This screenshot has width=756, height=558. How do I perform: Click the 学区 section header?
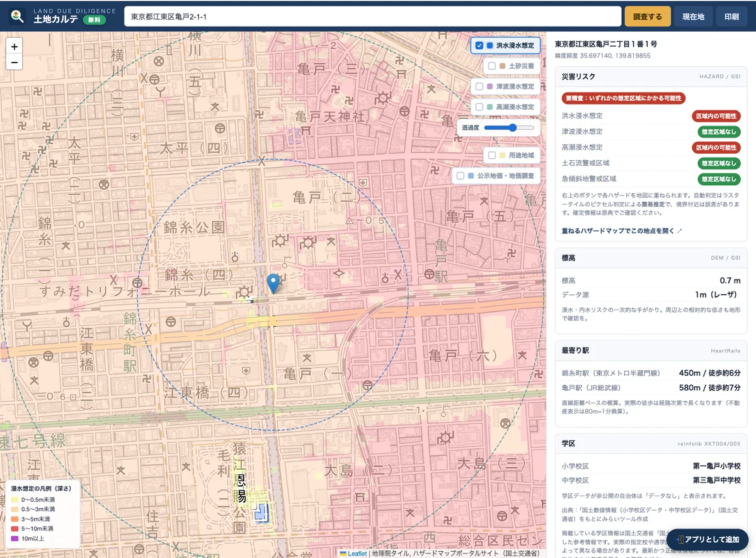point(651,443)
